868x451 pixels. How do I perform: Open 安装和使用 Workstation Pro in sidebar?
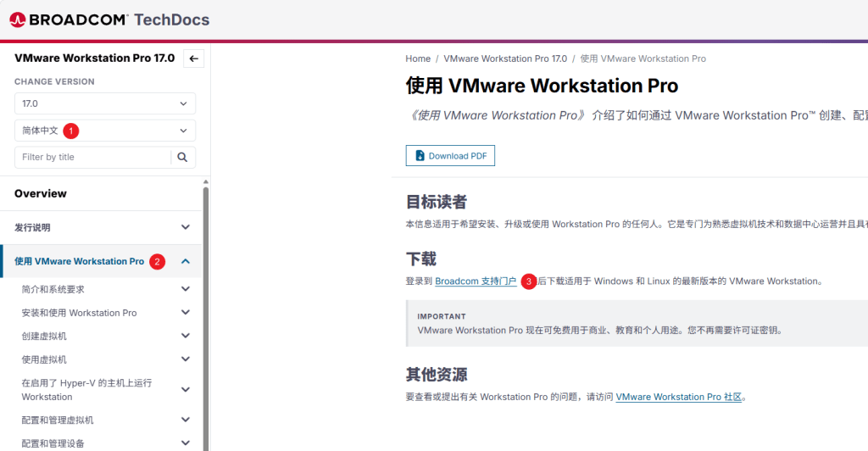tap(79, 313)
